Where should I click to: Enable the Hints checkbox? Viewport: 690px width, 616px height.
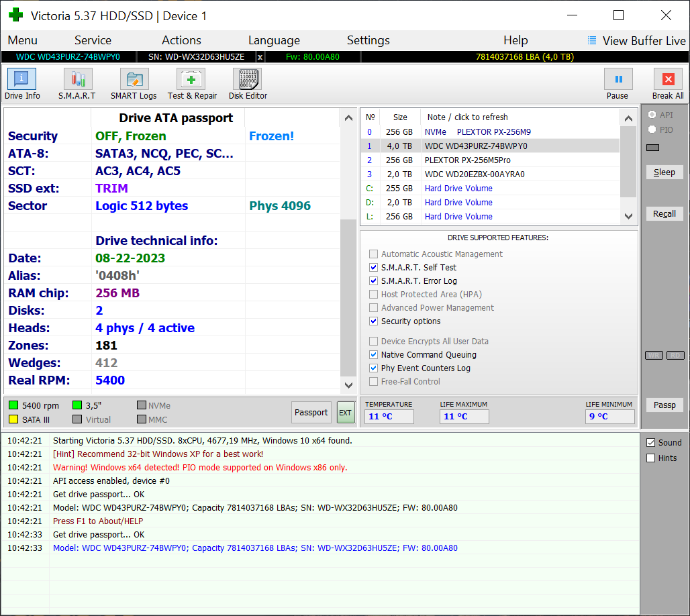(x=650, y=458)
